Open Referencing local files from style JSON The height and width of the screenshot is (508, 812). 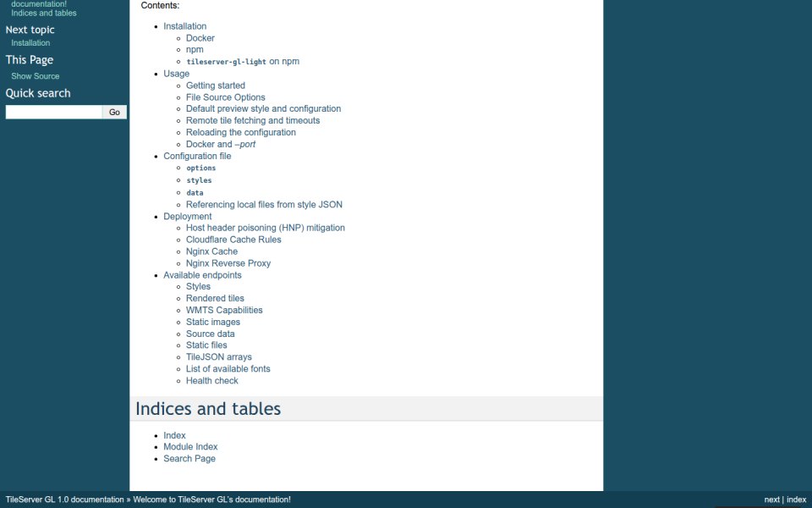(x=264, y=204)
